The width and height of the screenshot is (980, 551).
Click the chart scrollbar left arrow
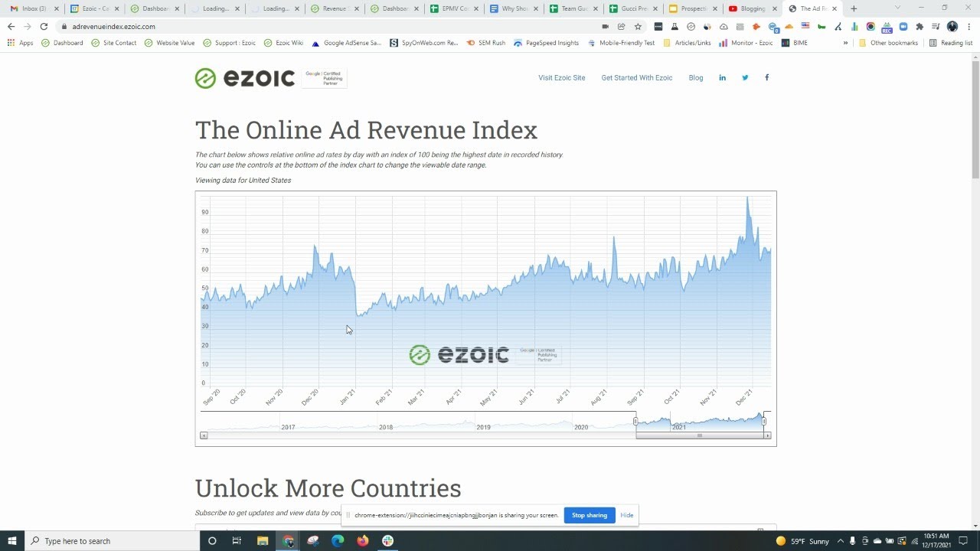click(x=204, y=435)
